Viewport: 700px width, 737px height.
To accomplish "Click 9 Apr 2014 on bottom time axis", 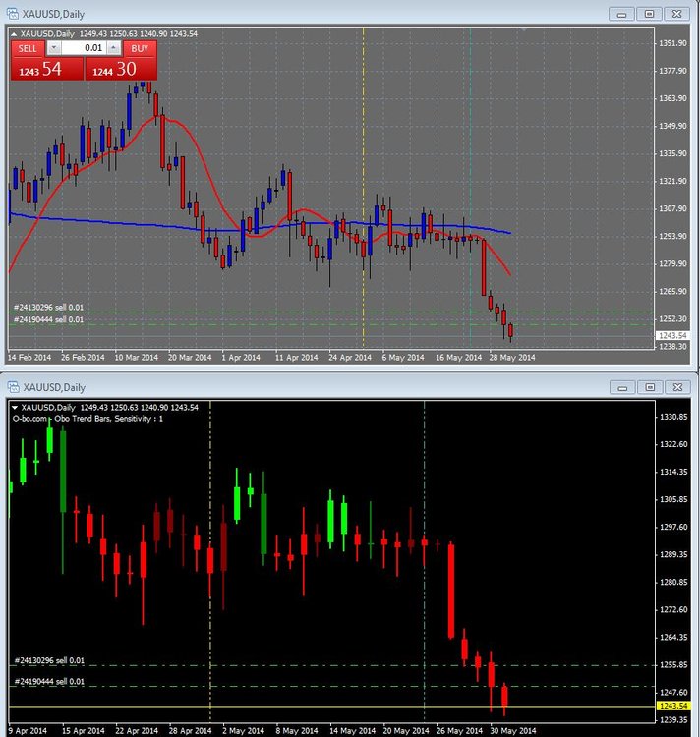I will point(28,731).
